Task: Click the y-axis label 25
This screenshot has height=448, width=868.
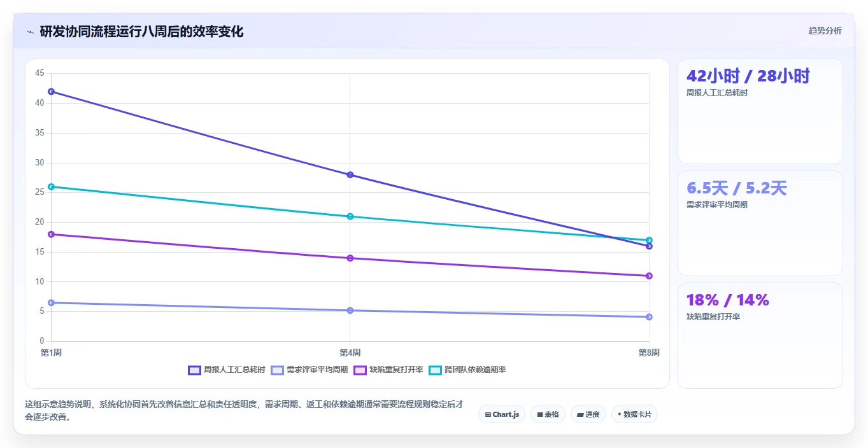Action: 39,192
